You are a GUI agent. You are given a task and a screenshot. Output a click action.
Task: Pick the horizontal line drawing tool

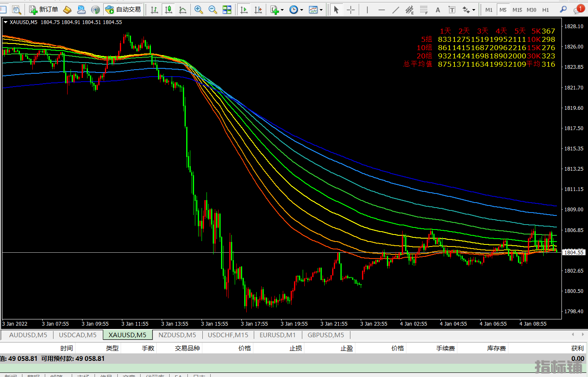381,10
